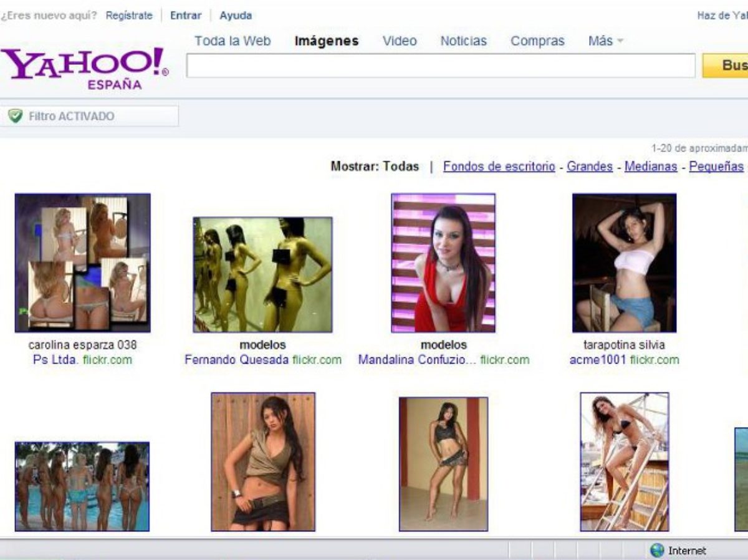Click in the search text field
748x560 pixels.
[440, 65]
